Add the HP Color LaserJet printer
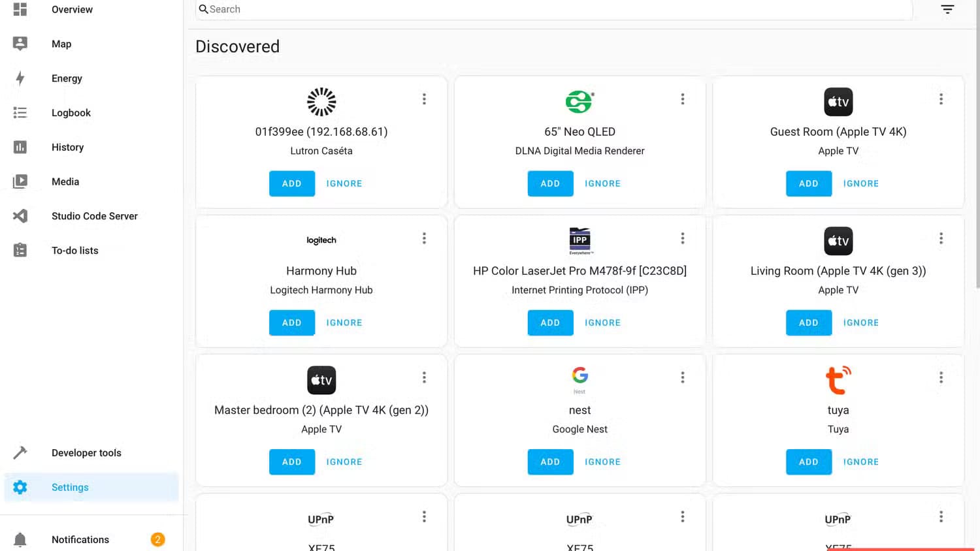 [x=550, y=323]
